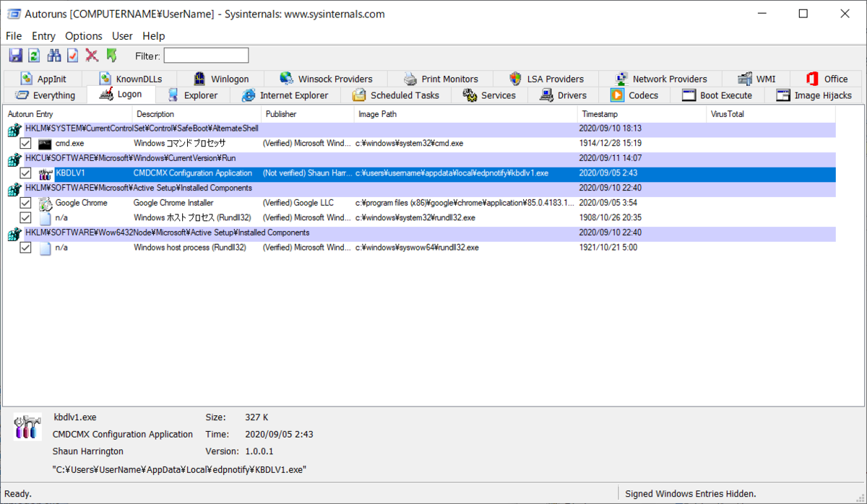Sort by the Autorun Entry column header
Screen dimensions: 867x504
[67, 114]
